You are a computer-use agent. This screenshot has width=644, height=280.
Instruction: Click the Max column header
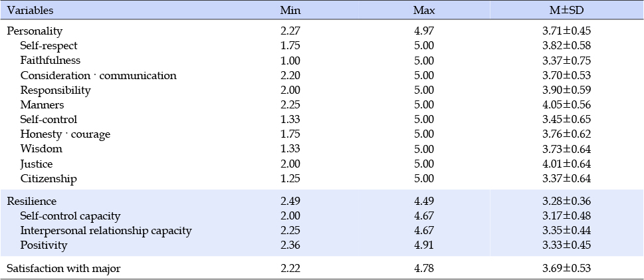pos(424,11)
